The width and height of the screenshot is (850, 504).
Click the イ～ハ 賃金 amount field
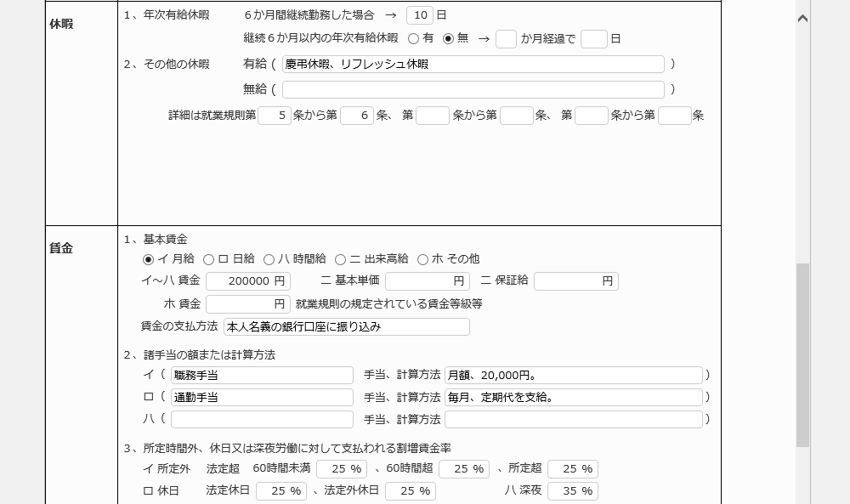(248, 281)
